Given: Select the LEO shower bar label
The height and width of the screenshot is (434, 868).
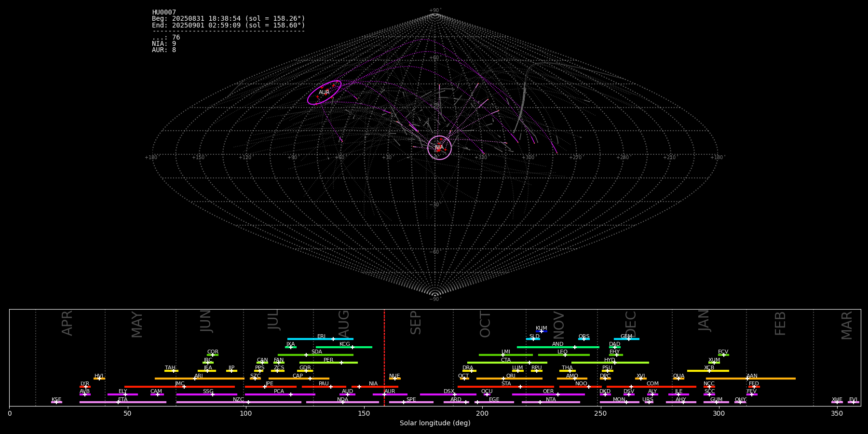Looking at the screenshot, I should 562,352.
